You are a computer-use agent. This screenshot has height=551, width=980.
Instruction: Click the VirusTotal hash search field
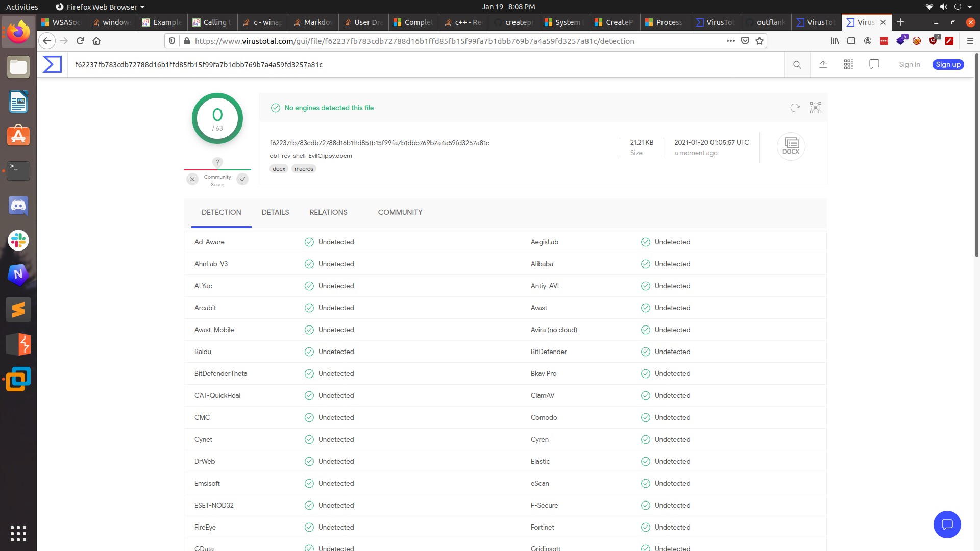426,65
